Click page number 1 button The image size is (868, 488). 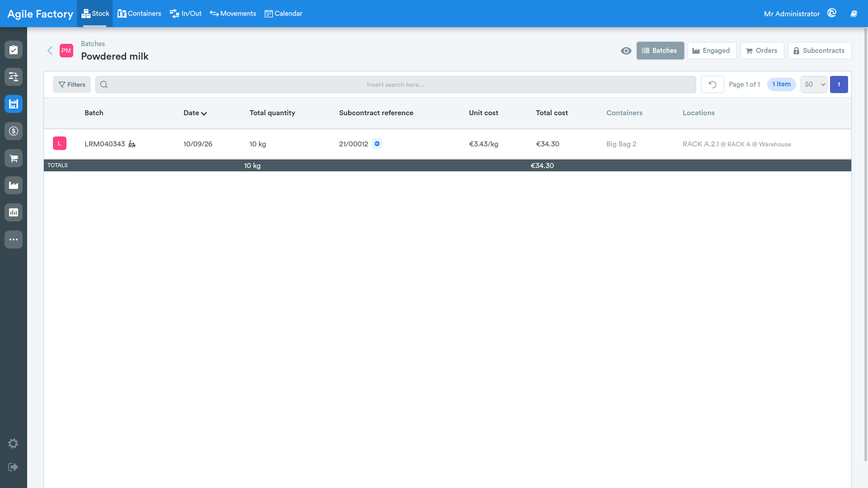point(839,84)
